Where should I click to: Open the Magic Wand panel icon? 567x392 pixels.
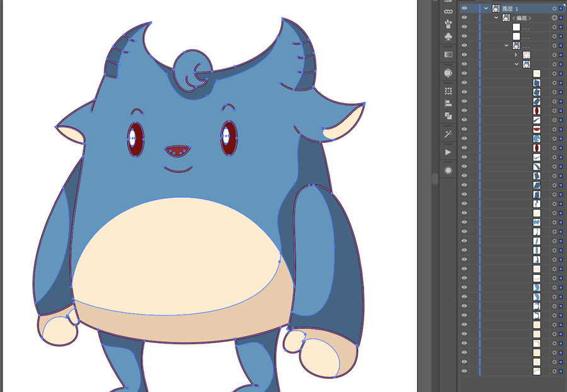448,135
